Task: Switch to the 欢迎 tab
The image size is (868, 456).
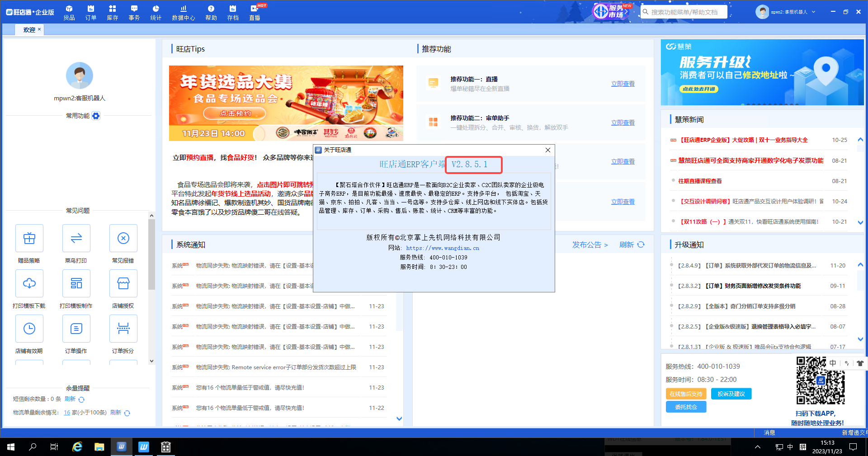Action: 29,29
